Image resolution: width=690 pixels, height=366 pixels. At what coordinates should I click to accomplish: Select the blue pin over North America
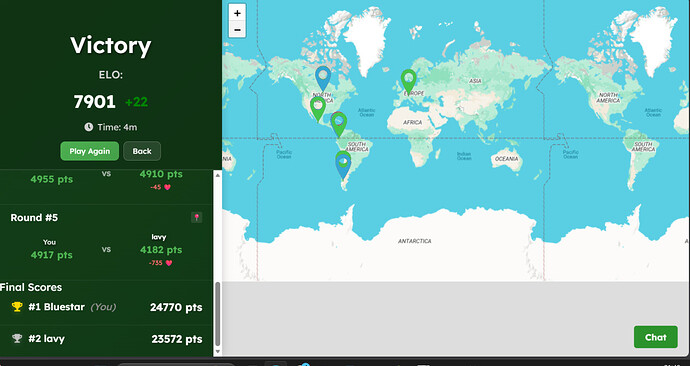click(323, 78)
